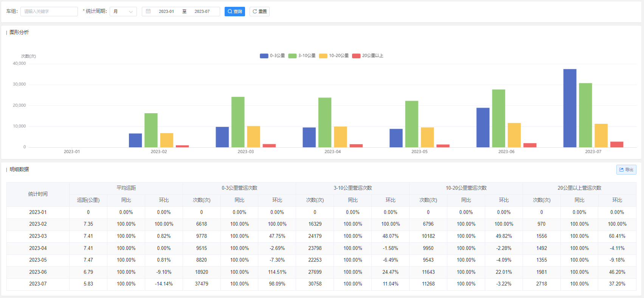Viewport: 644px width, 298px height.
Task: Click the calendar icon in date range picker
Action: (148, 11)
